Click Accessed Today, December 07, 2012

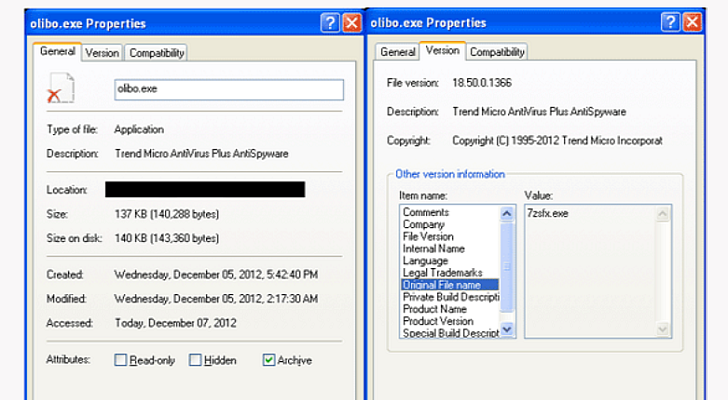pos(176,323)
